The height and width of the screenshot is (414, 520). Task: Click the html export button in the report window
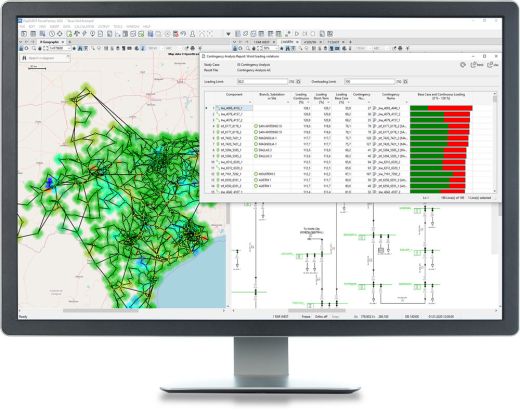477,65
